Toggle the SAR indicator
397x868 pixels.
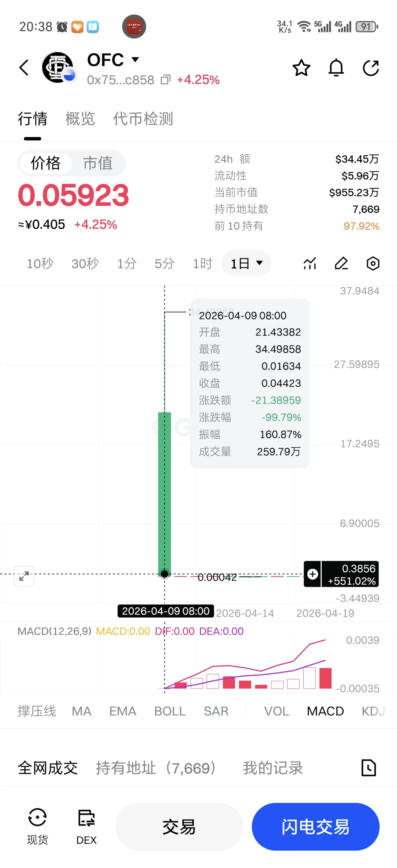pyautogui.click(x=216, y=711)
